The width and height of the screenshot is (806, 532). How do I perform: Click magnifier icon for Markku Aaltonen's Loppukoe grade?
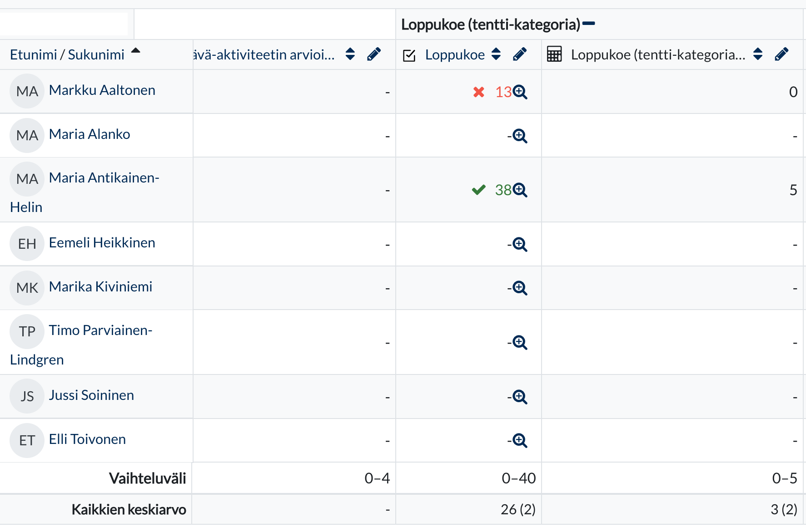520,92
